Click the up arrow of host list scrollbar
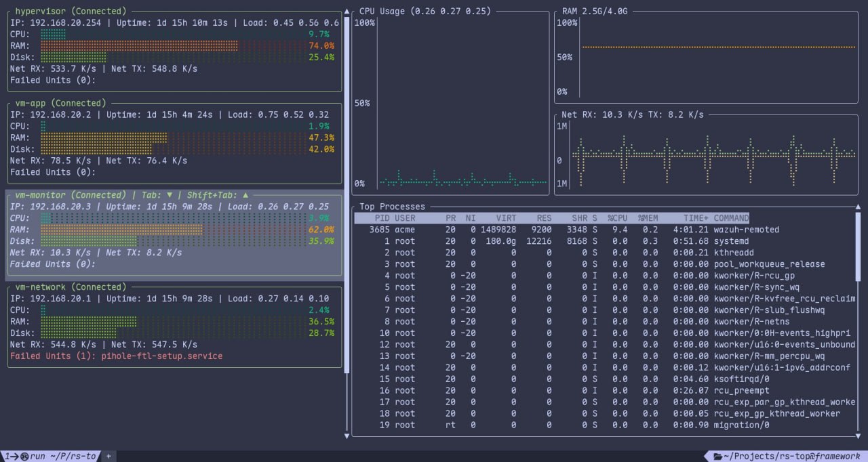868x462 pixels. click(x=348, y=11)
